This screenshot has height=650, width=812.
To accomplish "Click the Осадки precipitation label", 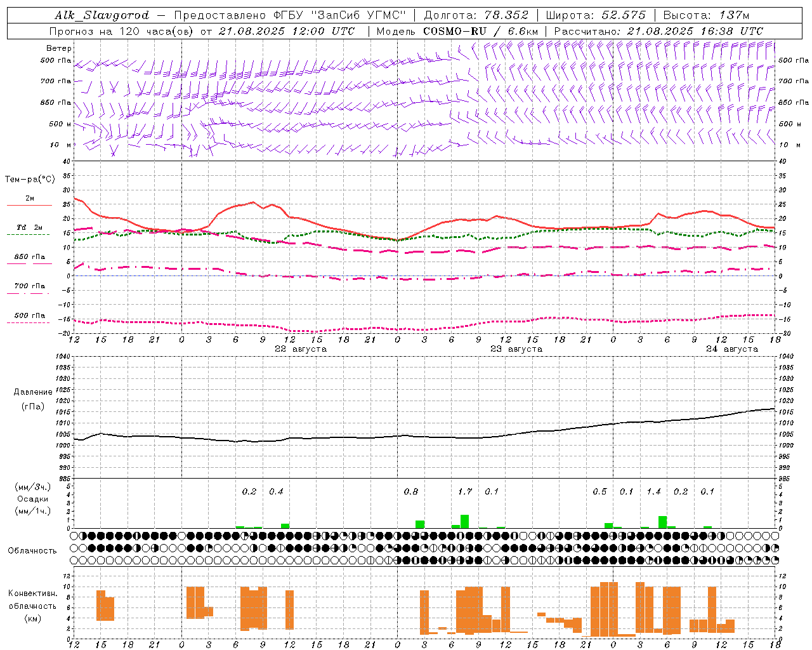I will (x=32, y=499).
